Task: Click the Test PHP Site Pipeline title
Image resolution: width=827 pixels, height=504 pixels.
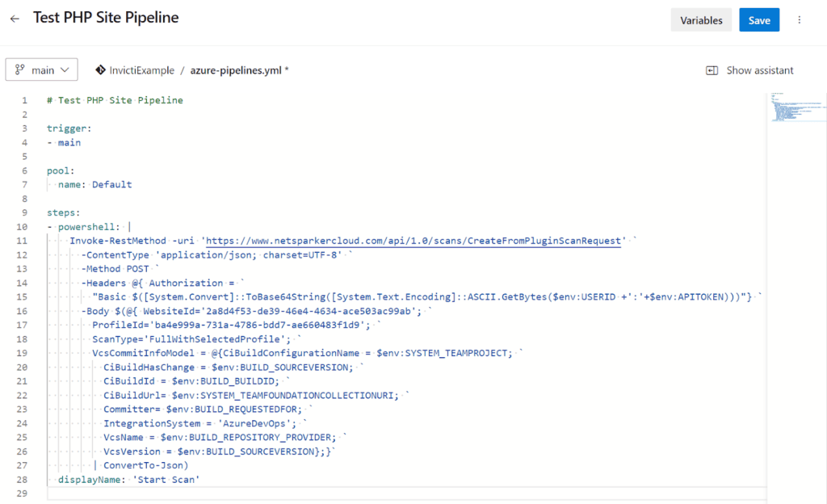Action: (105, 18)
